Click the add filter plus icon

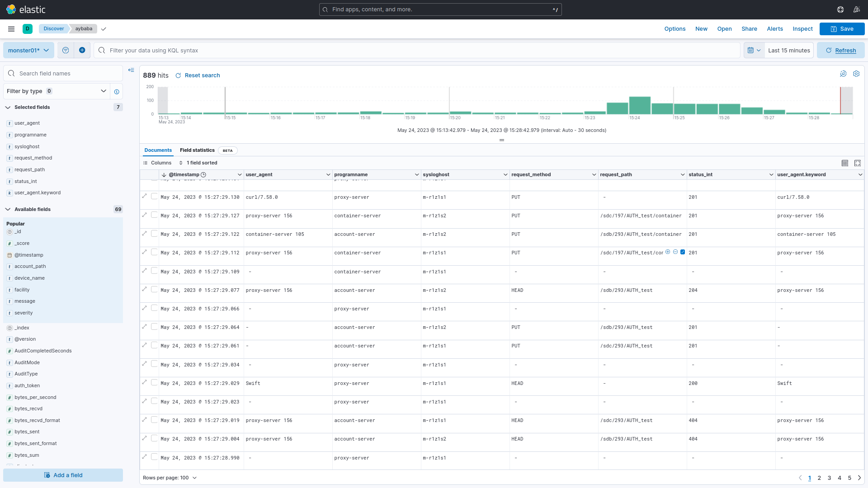(82, 50)
